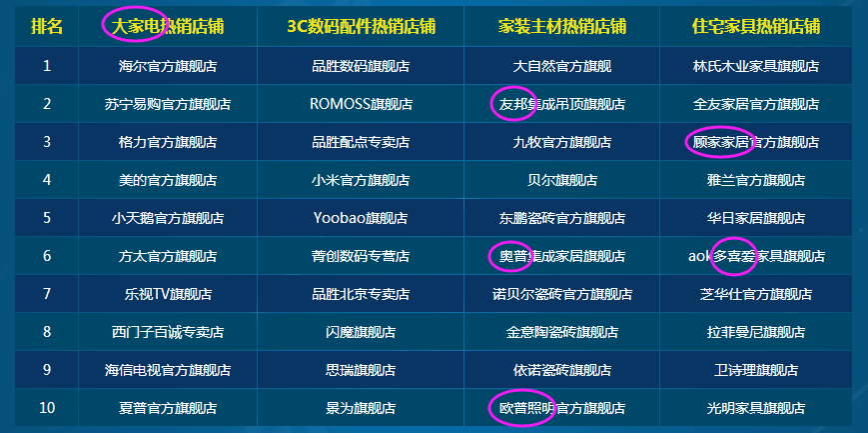Click 小米官方旗舰店
Image resolution: width=868 pixels, height=433 pixels.
pos(361,180)
